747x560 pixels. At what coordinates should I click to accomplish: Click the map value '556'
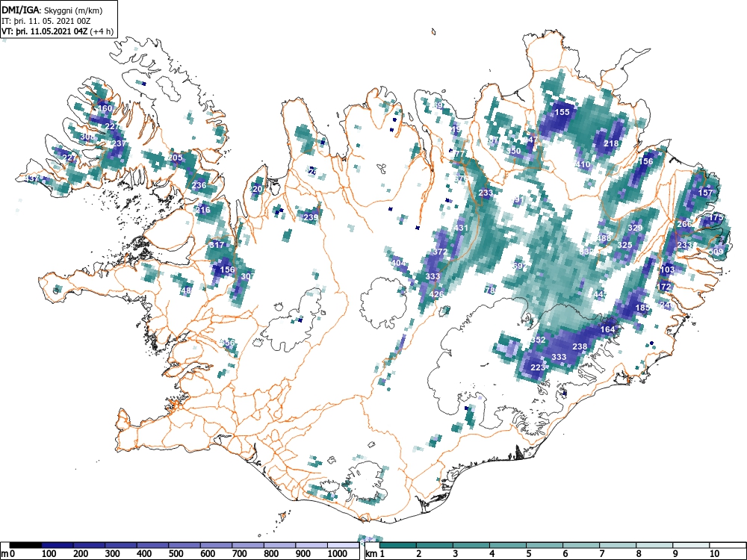(x=228, y=343)
